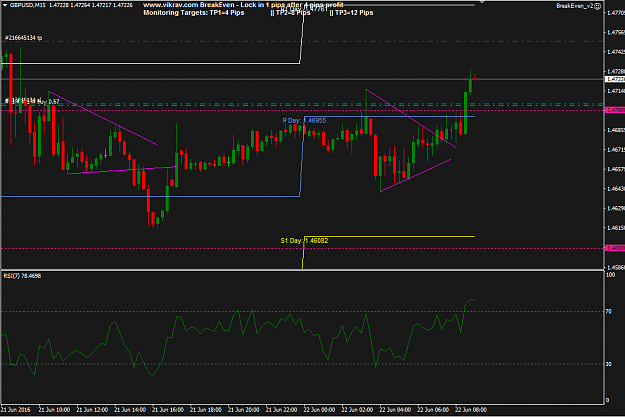Click the magenta 1.4600 price tag
625x417 pixels.
coord(615,248)
